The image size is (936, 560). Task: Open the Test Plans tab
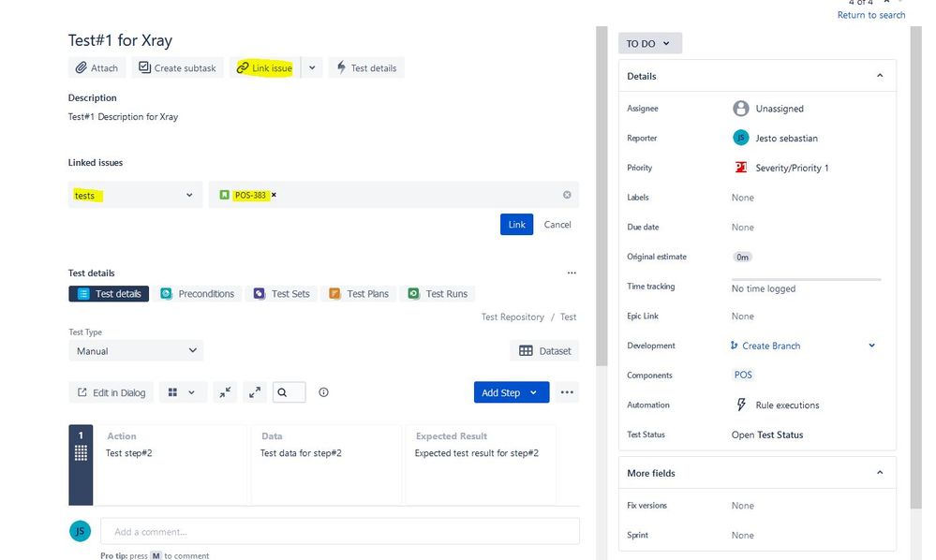coord(359,293)
